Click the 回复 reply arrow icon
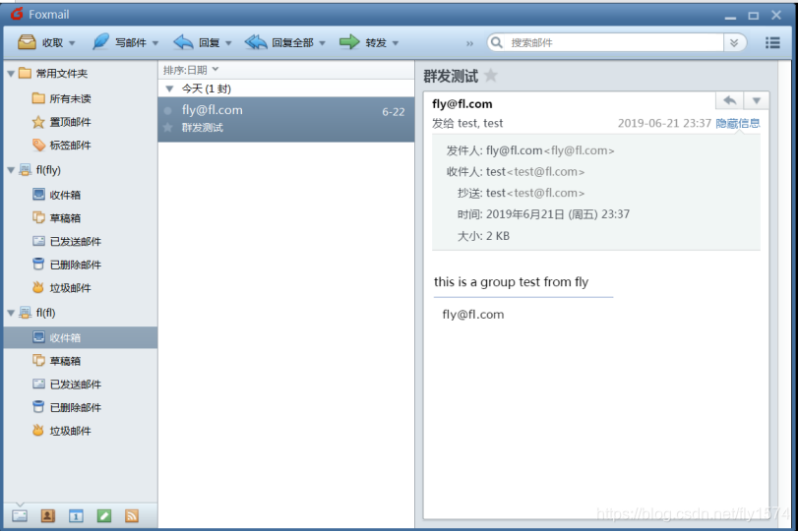Screen dimensions: 799x532 pos(183,42)
